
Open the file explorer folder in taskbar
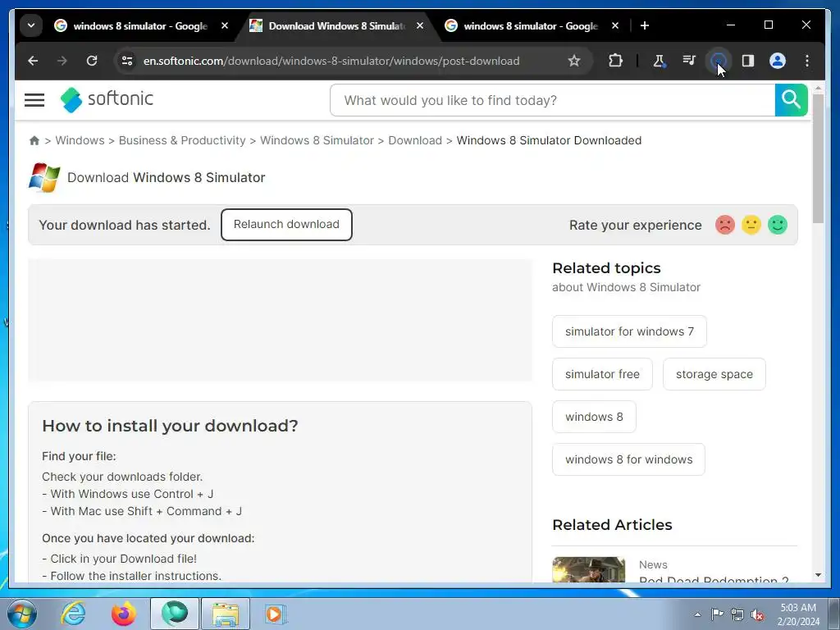[226, 614]
